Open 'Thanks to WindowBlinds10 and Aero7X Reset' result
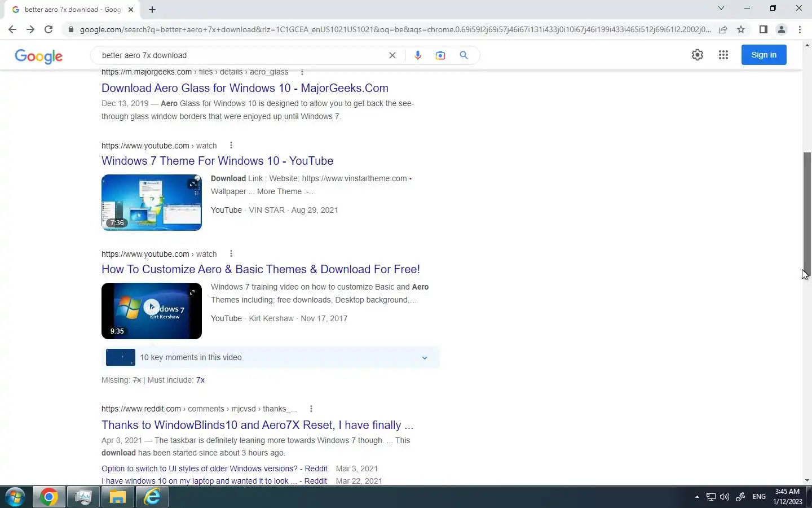 click(257, 425)
